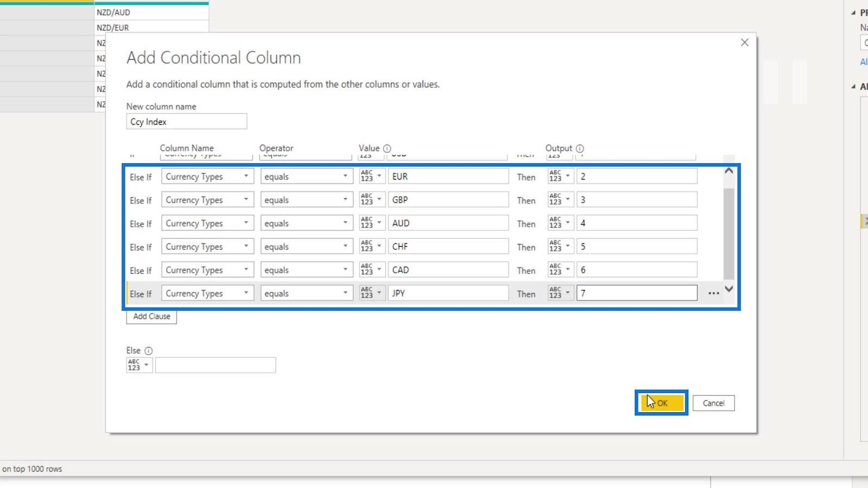Image resolution: width=868 pixels, height=488 pixels.
Task: Click the Output column info icon
Action: tap(579, 149)
